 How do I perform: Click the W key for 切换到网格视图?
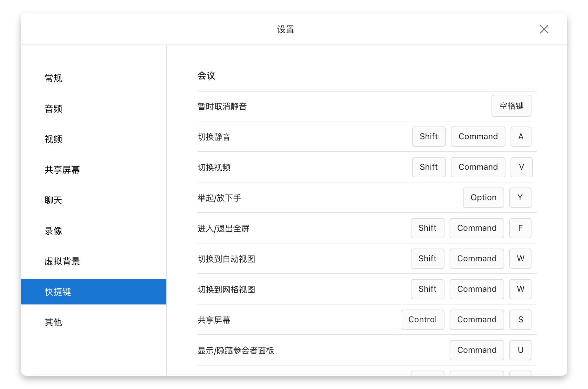pos(520,289)
